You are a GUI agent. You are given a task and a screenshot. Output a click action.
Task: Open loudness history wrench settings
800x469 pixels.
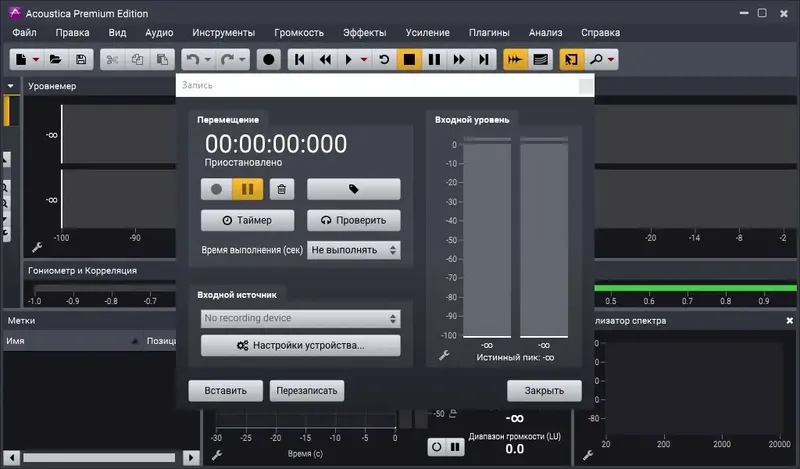tap(216, 455)
